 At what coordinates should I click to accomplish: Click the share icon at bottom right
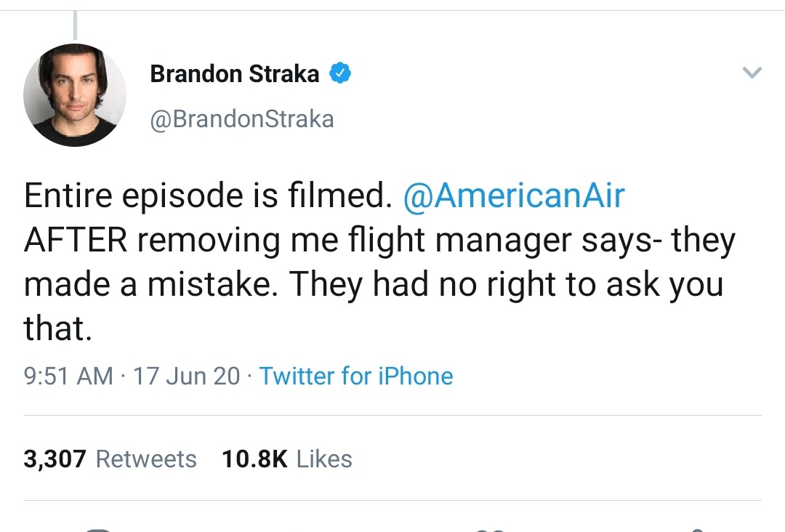click(x=696, y=528)
